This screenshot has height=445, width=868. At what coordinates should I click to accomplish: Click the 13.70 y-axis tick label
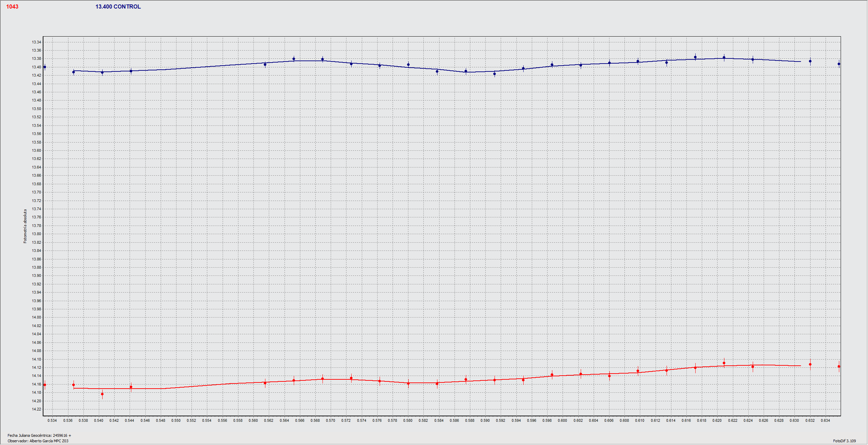pos(37,192)
